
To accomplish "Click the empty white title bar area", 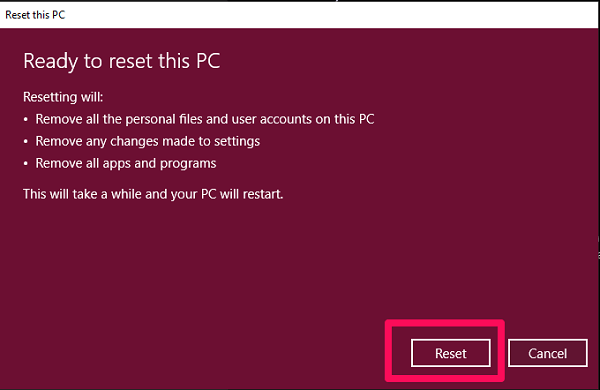I will point(329,15).
